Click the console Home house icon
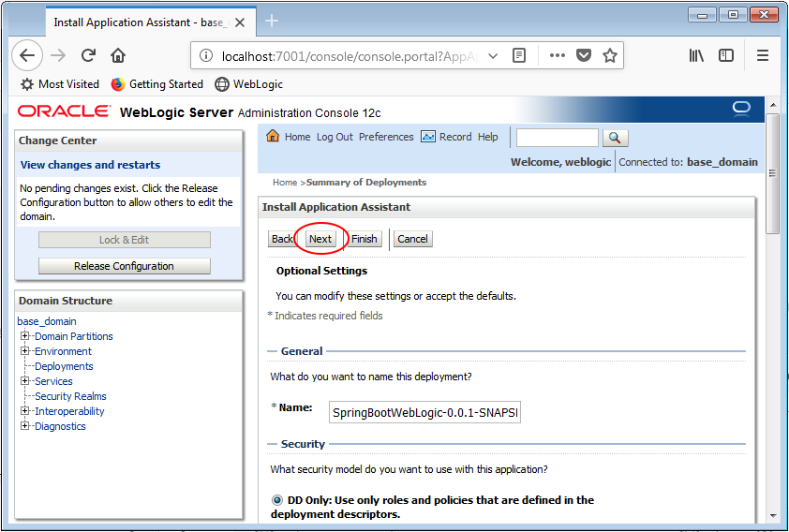This screenshot has height=532, width=789. (x=273, y=136)
